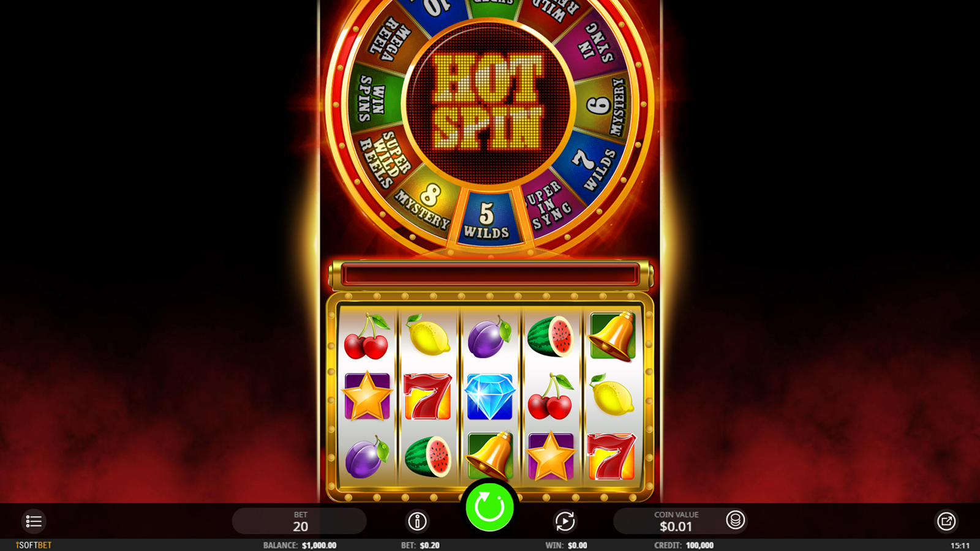
Task: Click the Win Spins wheel segment
Action: 372,100
